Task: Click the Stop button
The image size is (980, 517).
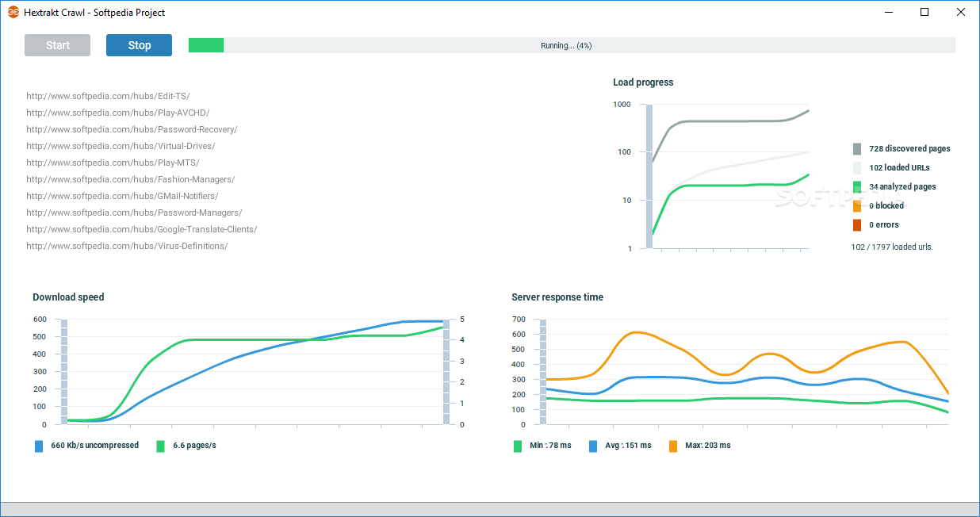Action: click(x=139, y=45)
